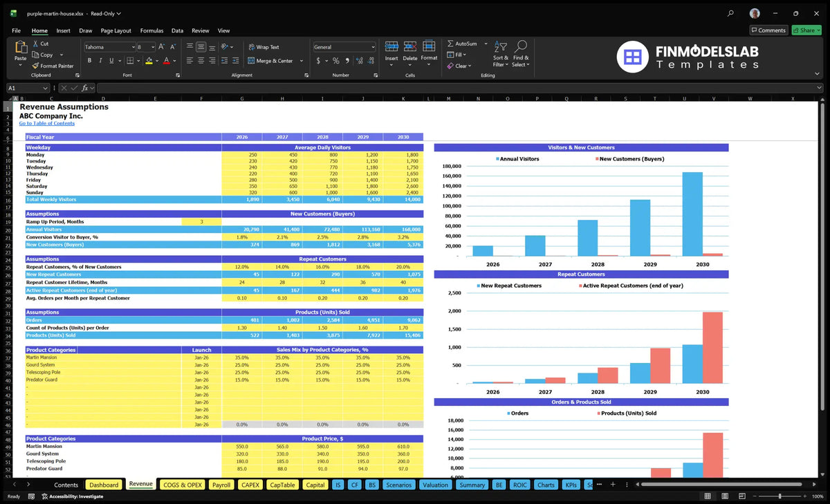Viewport: 830px width, 504px height.
Task: Select the Ramp Up Period cell with value 3
Action: point(201,221)
